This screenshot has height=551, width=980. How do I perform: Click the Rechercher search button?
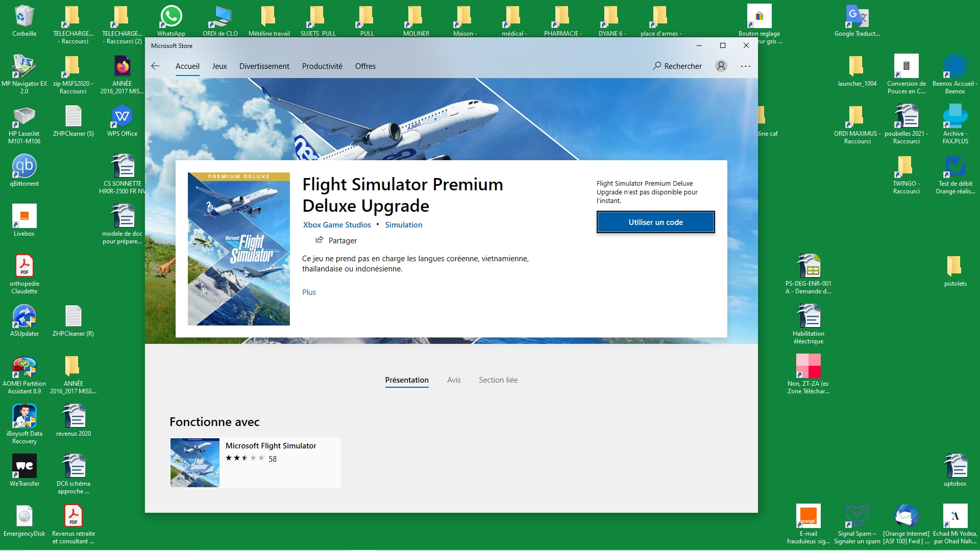(x=677, y=66)
